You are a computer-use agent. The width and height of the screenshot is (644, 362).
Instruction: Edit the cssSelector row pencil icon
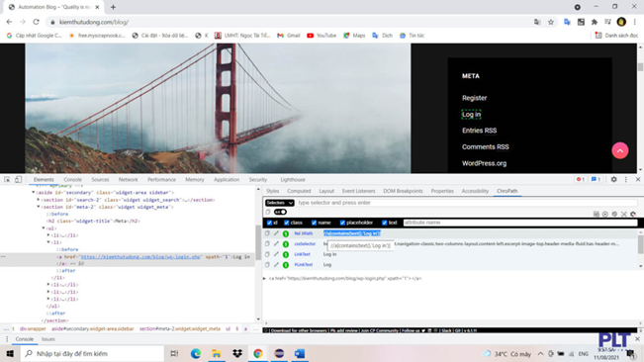tap(276, 243)
